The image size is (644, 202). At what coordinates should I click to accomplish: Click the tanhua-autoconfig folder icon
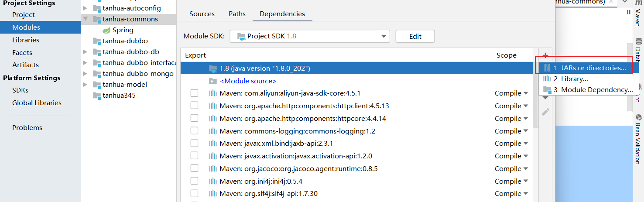point(96,8)
